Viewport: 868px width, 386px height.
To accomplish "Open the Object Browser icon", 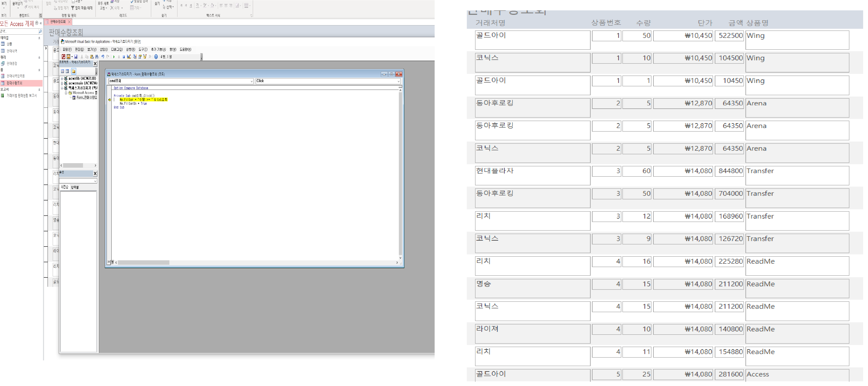I will (x=145, y=57).
